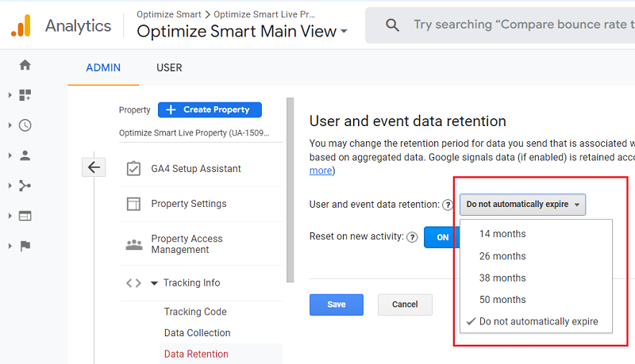Open the Acquisition branching icon

click(x=25, y=186)
